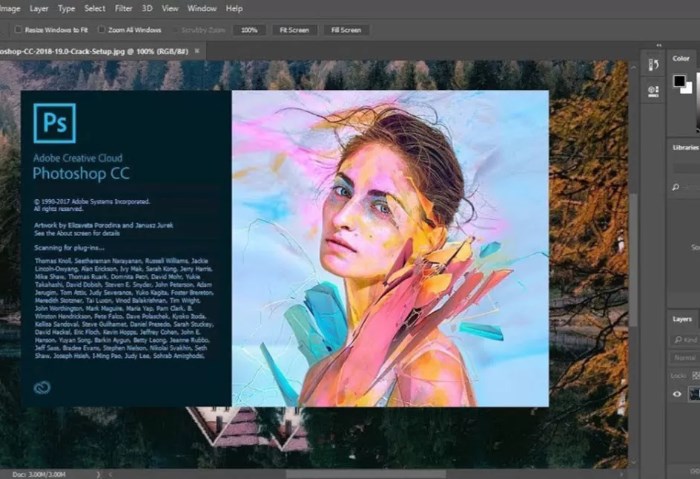This screenshot has width=700, height=479.
Task: Close the Crack-Setup.jpg document tab
Action: tap(197, 51)
